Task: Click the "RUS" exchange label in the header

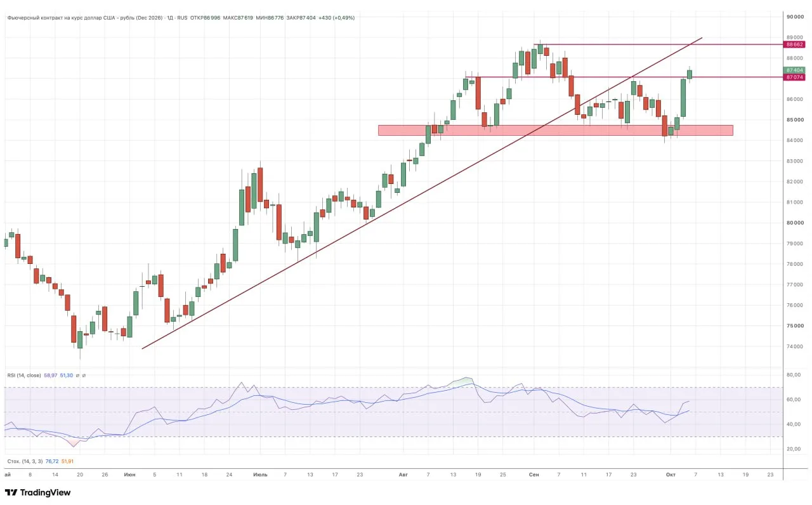Action: tap(182, 18)
